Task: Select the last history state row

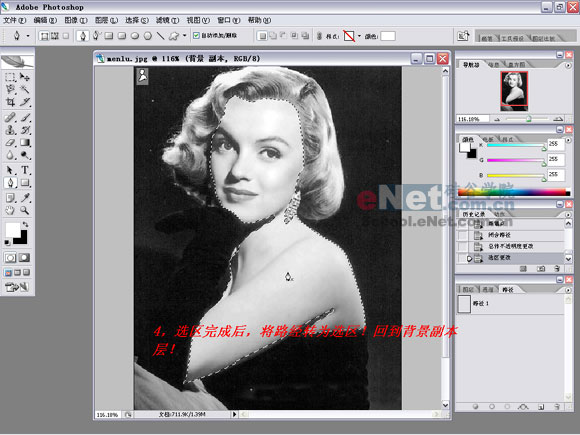Action: coord(510,258)
